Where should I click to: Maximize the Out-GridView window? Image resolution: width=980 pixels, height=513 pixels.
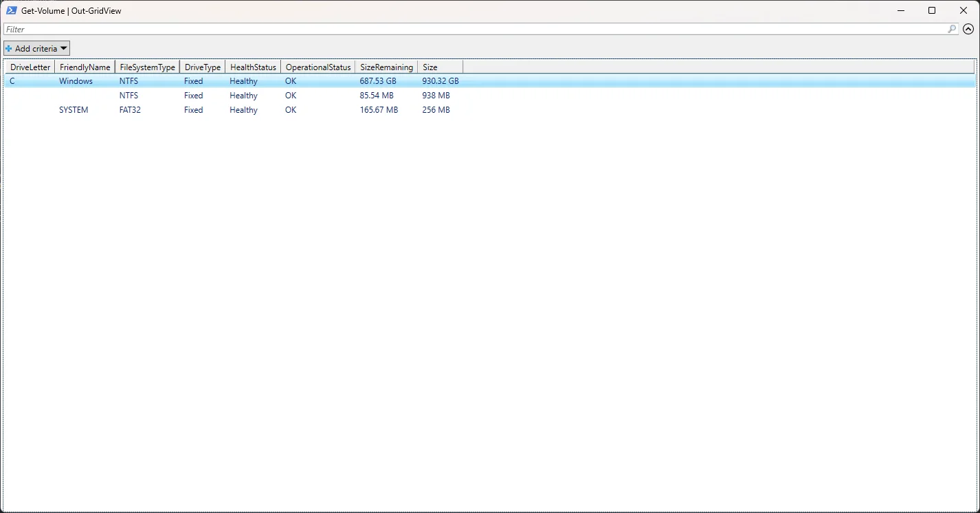pyautogui.click(x=932, y=10)
